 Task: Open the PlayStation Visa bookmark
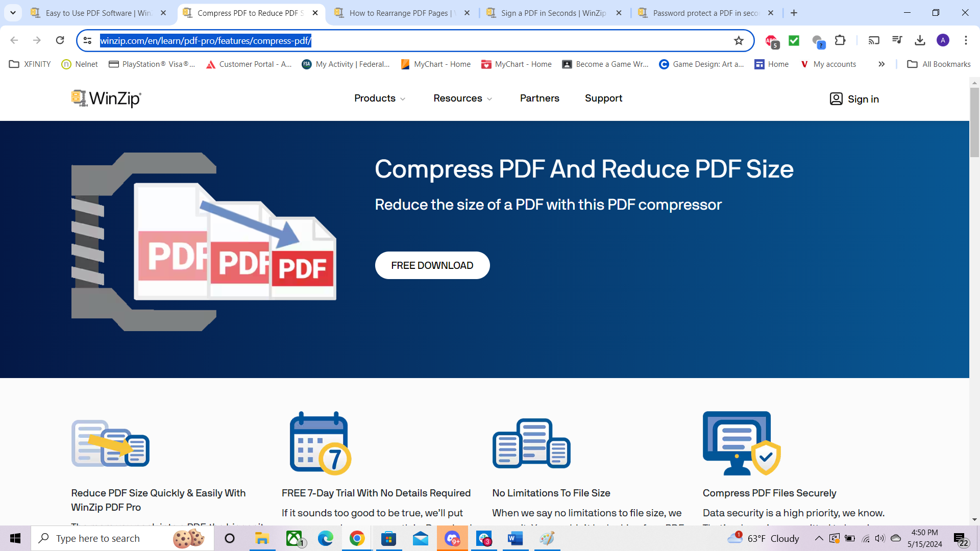(152, 64)
